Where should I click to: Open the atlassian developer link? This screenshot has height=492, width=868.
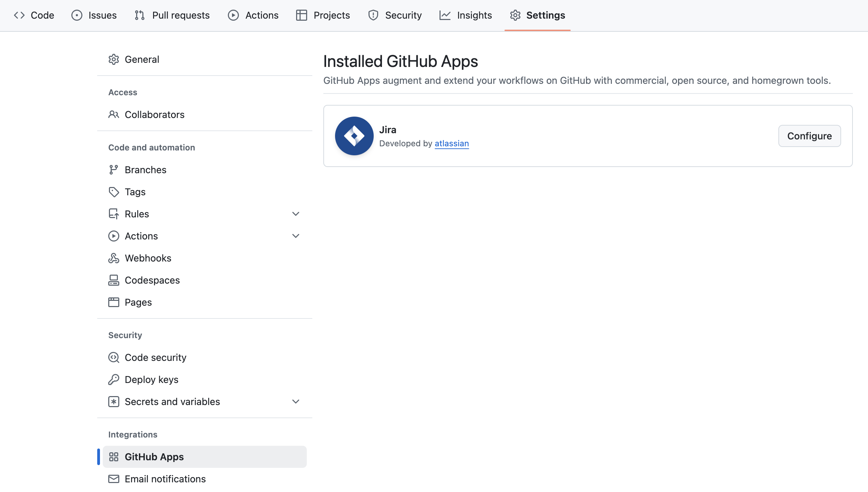coord(452,143)
